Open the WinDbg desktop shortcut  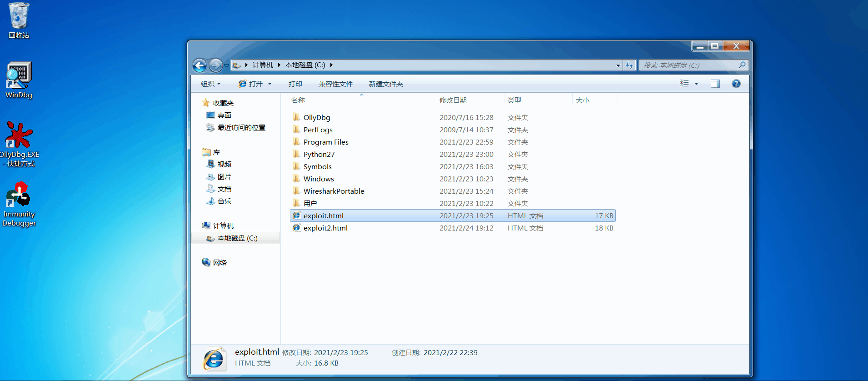(x=19, y=76)
